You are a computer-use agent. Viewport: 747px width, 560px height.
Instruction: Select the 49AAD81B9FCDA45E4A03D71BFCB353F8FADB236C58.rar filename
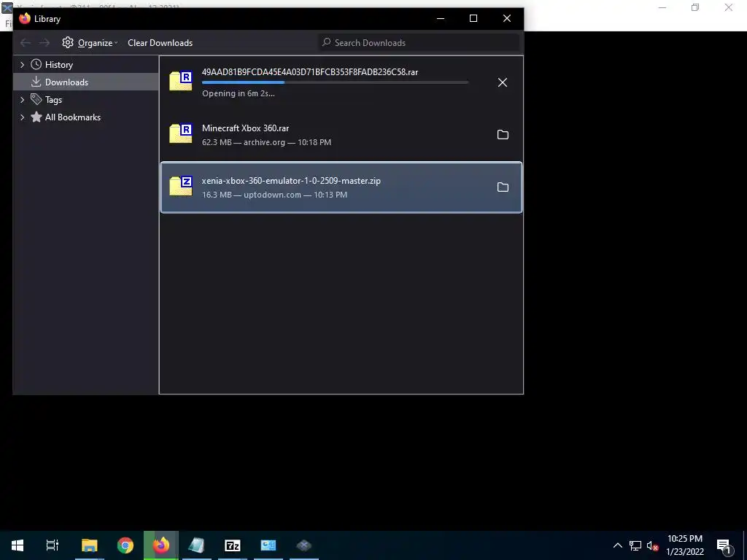309,72
